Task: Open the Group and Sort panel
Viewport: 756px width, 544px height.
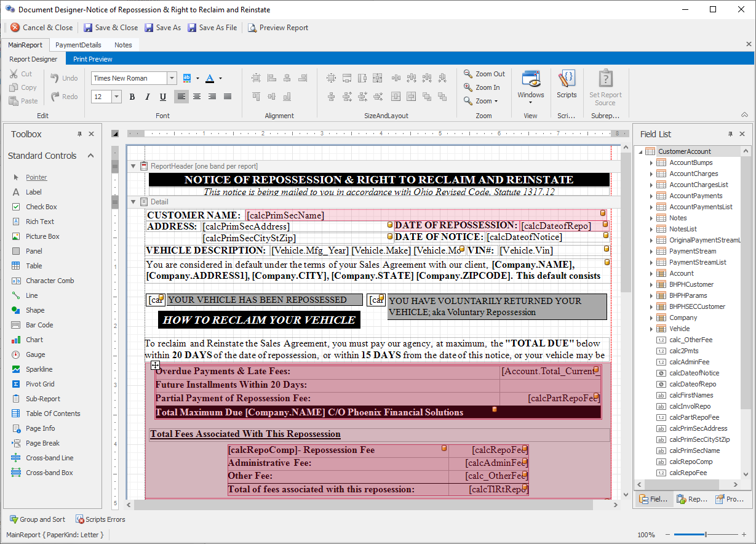Action: [x=37, y=519]
